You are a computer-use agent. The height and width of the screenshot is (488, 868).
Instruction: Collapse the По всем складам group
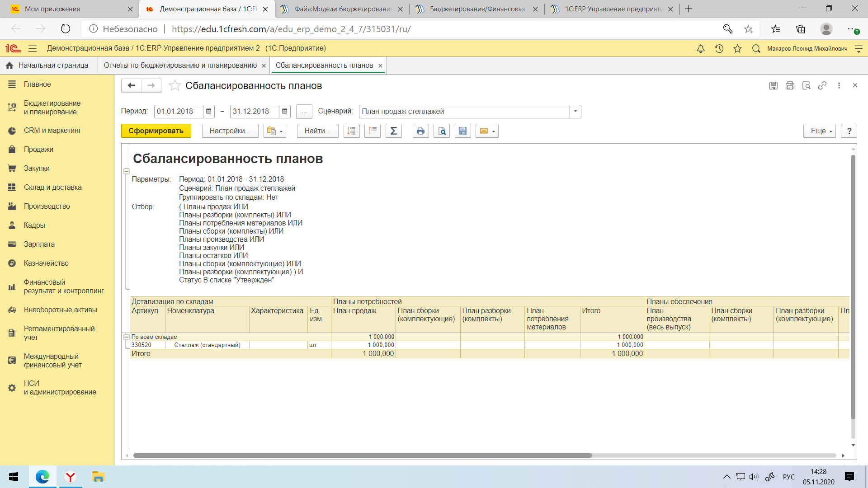(x=127, y=337)
